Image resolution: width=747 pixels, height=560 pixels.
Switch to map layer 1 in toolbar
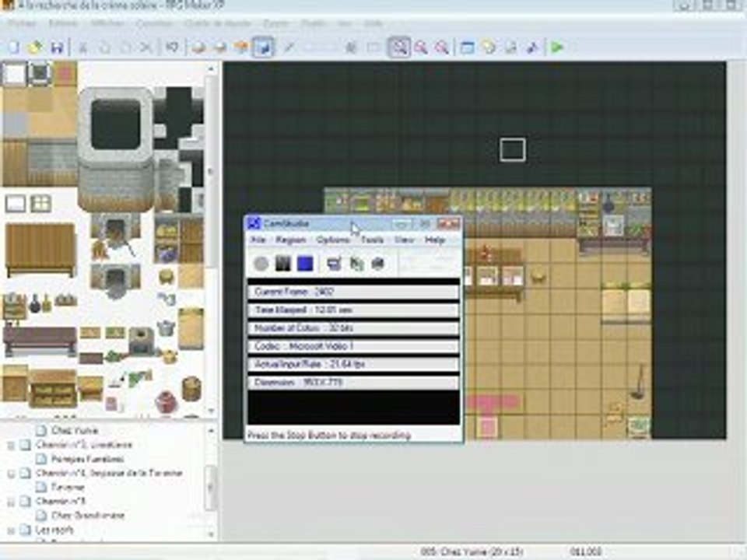(198, 47)
